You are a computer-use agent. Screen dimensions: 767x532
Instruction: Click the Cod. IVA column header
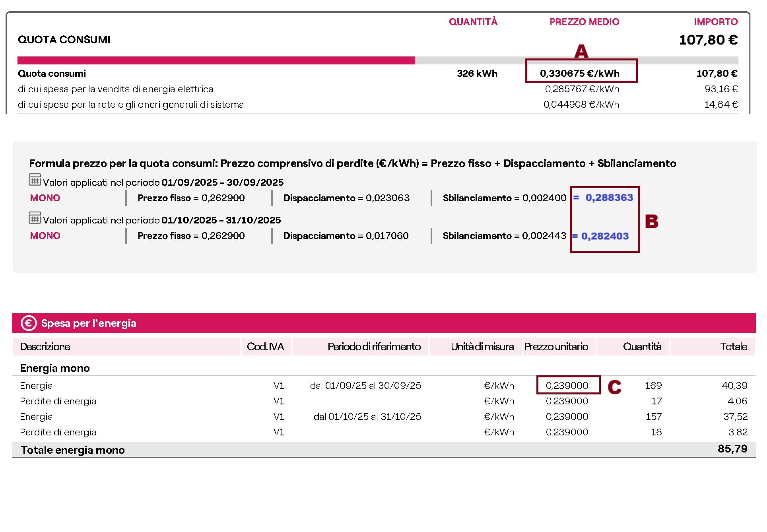[x=265, y=347]
